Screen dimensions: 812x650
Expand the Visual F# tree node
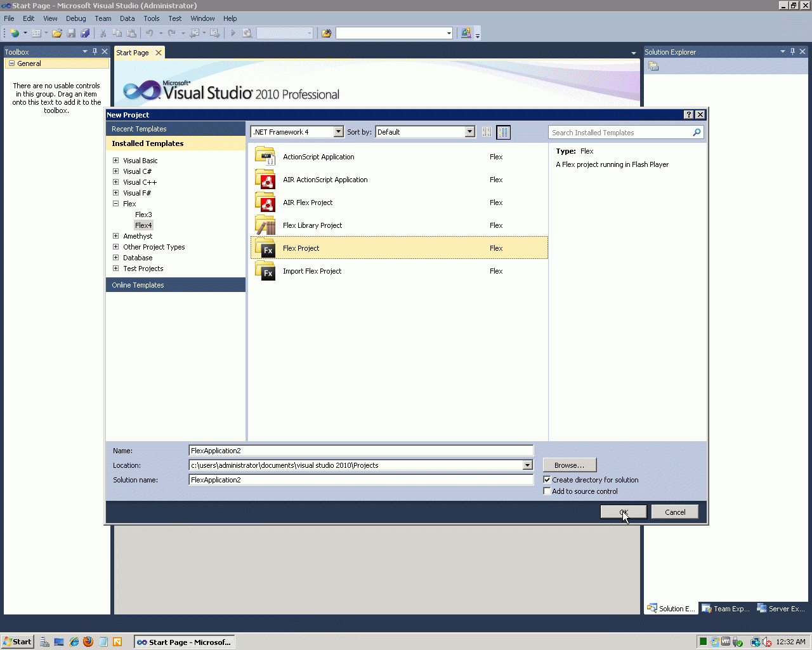115,193
